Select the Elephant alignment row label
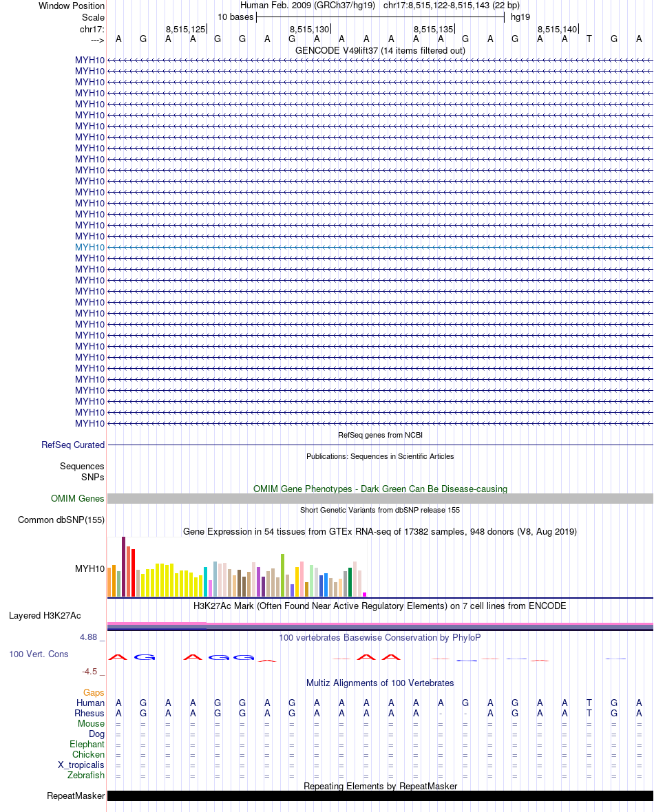654x812 pixels. [87, 744]
